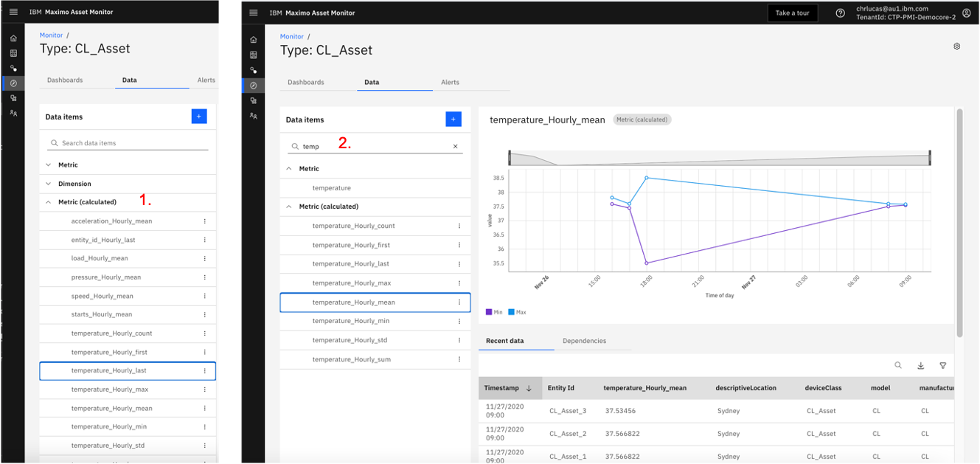This screenshot has width=980, height=464.
Task: Click the download icon in Recent data panel
Action: pyautogui.click(x=920, y=364)
